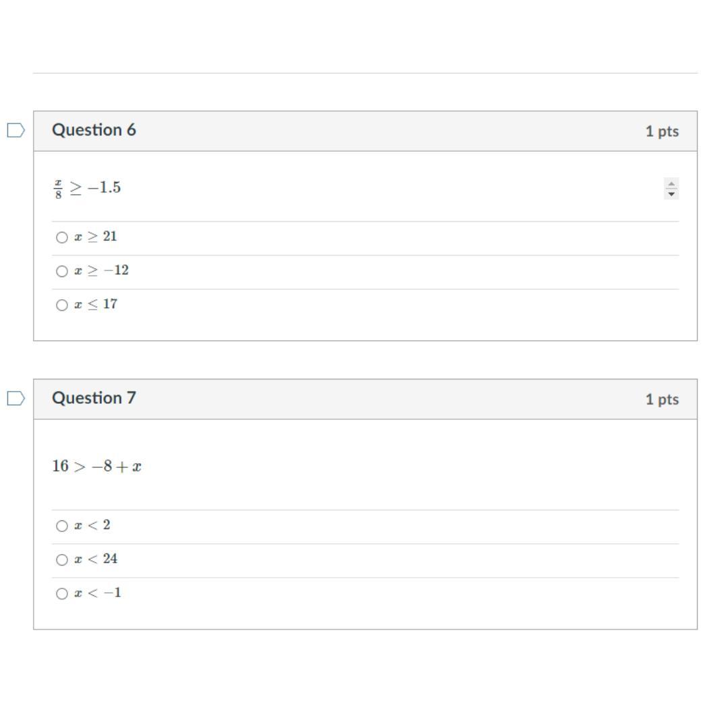Click the answer text reading x < 24
The image size is (728, 728).
[x=96, y=559]
